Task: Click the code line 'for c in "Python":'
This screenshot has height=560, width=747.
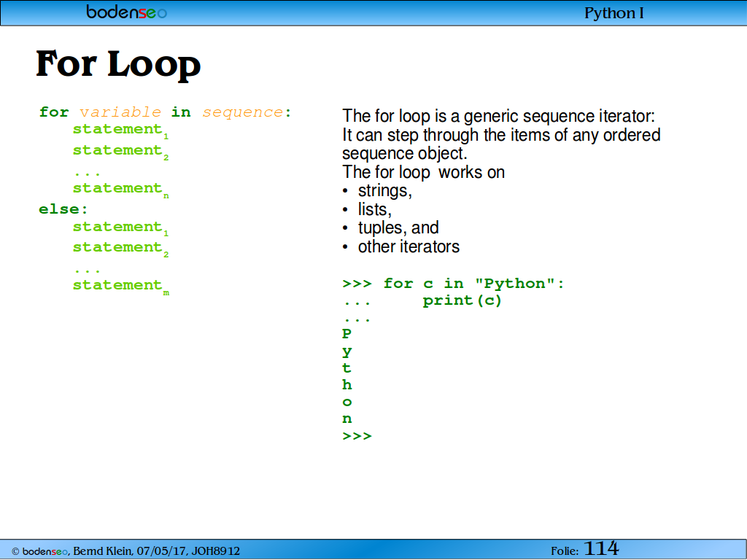Action: [x=473, y=284]
